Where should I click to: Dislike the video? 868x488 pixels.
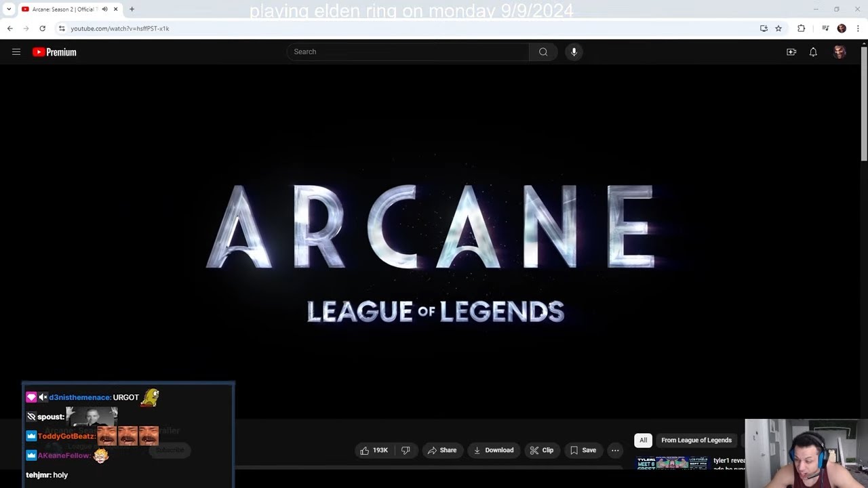[x=406, y=450]
